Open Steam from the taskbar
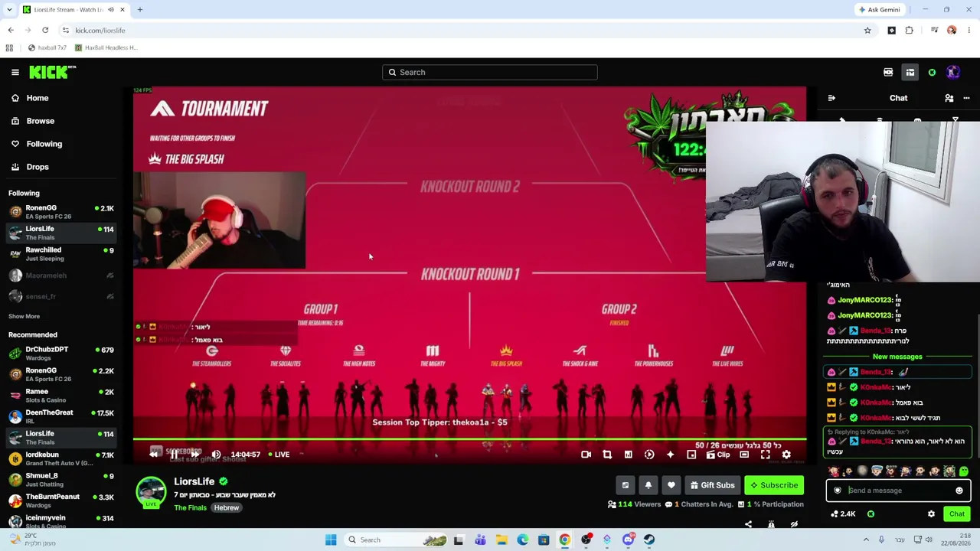The image size is (980, 551). coord(649,540)
